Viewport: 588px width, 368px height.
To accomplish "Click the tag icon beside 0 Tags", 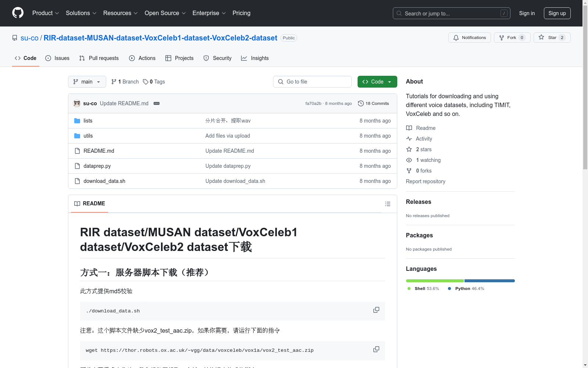I will pos(146,82).
